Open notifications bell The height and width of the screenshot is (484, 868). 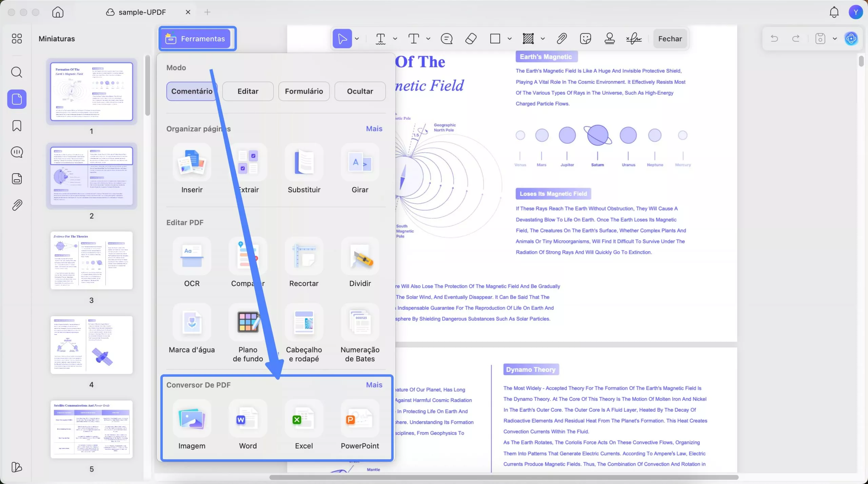[834, 12]
